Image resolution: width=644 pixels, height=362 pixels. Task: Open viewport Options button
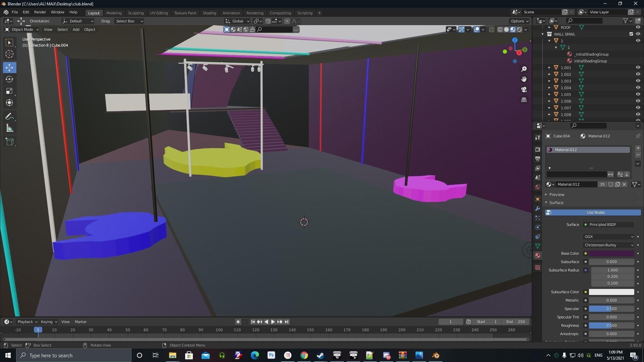pos(519,21)
